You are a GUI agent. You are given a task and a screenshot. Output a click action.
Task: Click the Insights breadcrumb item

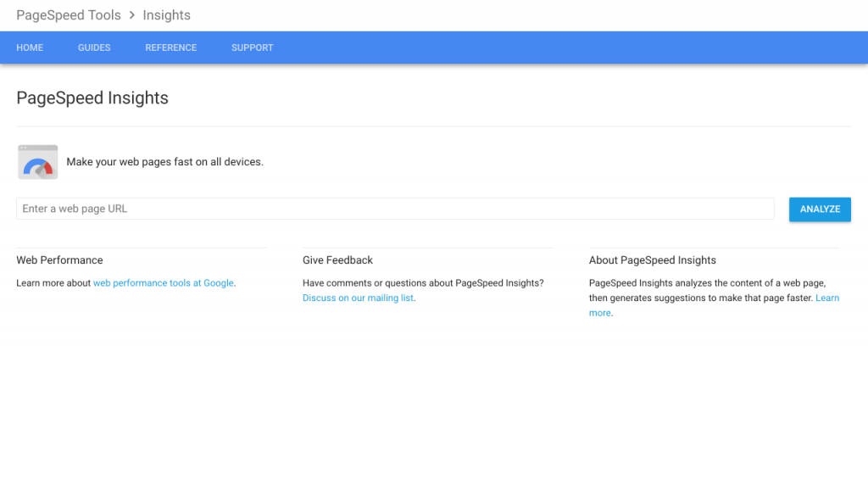[167, 15]
